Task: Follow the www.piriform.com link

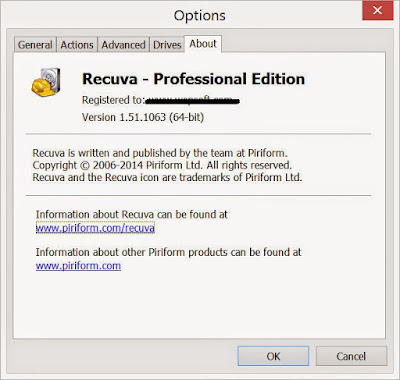Action: click(x=78, y=266)
